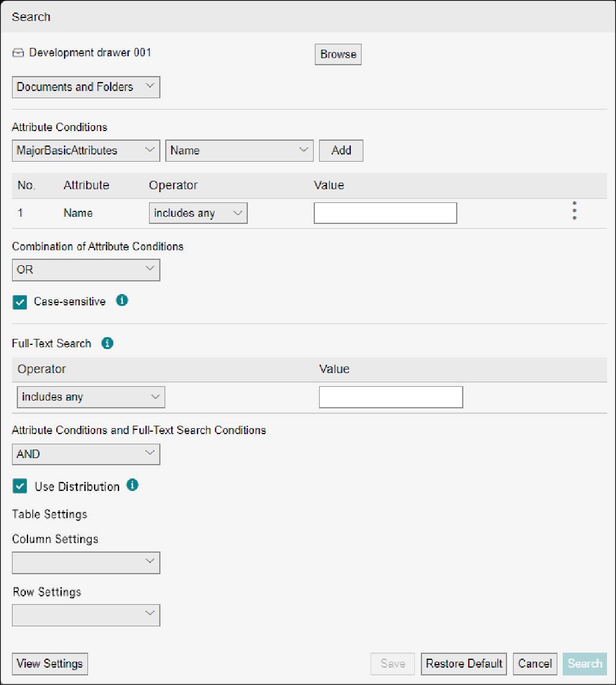
Task: Open the Documents and Folders dropdown
Action: coord(86,87)
